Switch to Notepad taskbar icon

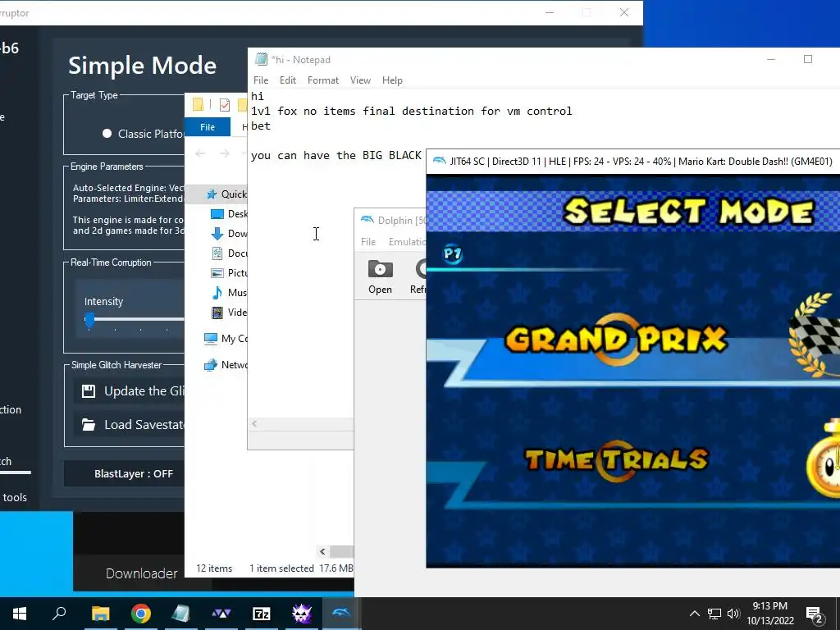click(x=180, y=614)
